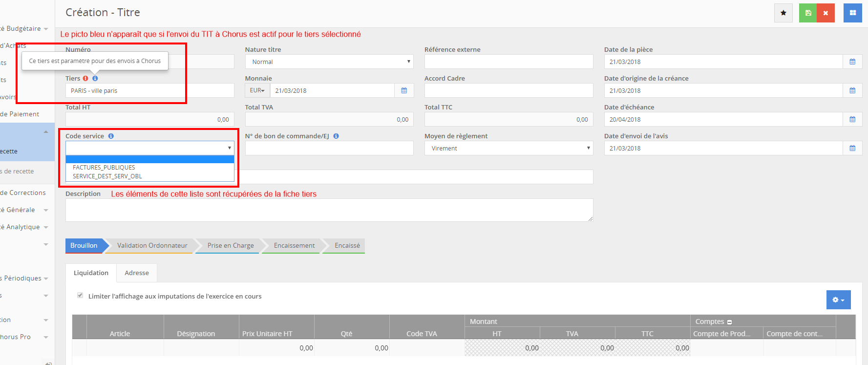This screenshot has height=365, width=868.
Task: Toggle Limiter l'affichage aux imputations checkbox
Action: point(80,296)
